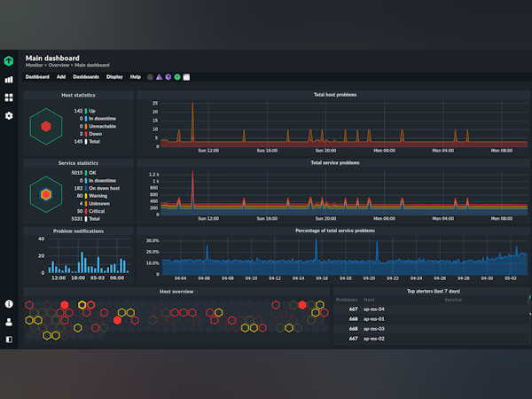This screenshot has height=399, width=532.
Task: Click the purple hexagon toolbar icon
Action: pyautogui.click(x=168, y=77)
